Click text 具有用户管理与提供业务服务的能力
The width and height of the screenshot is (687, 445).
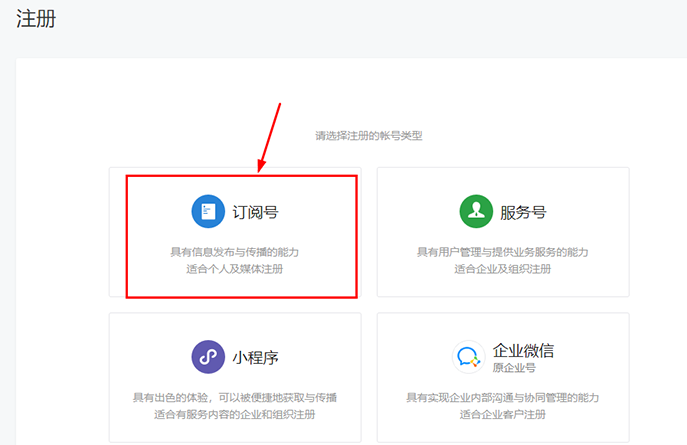(x=503, y=252)
